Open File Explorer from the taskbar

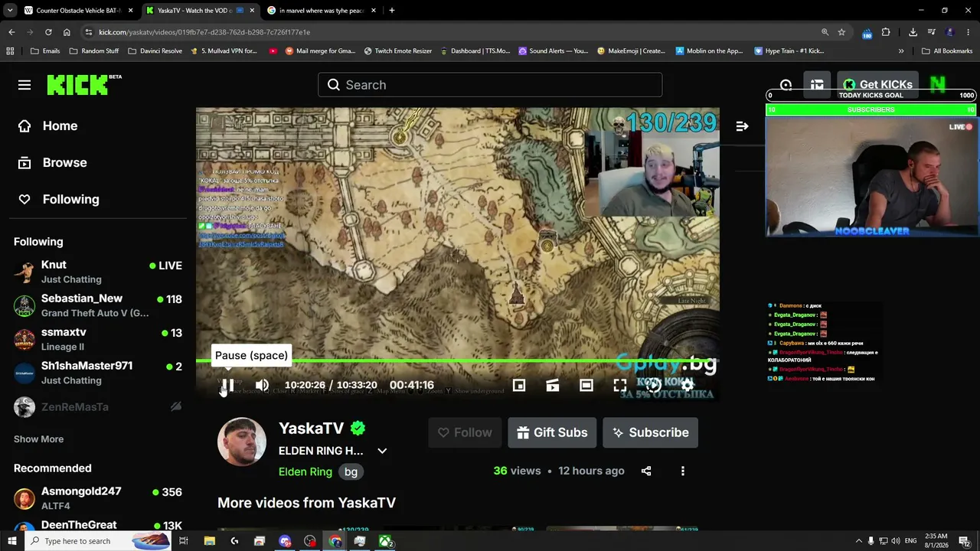pos(209,541)
